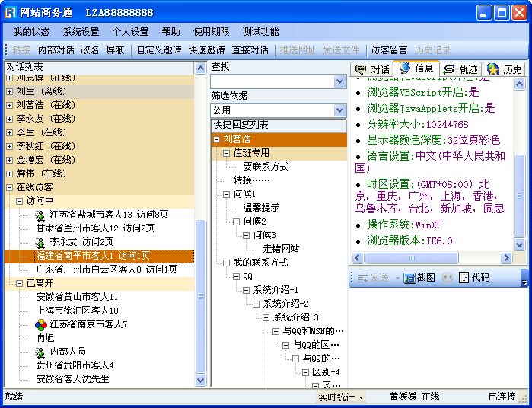Select quick reply 转接……
The height and width of the screenshot is (408, 532).
[251, 180]
